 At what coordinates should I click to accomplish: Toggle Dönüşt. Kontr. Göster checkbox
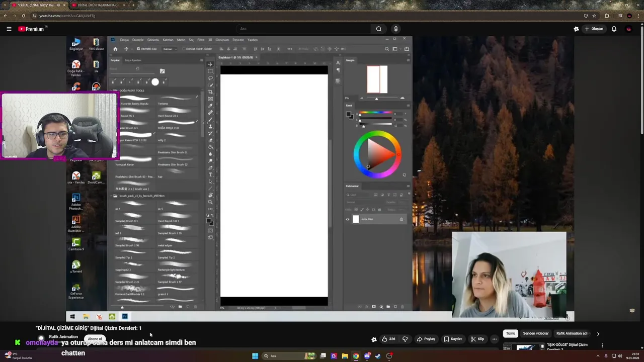[x=184, y=49]
